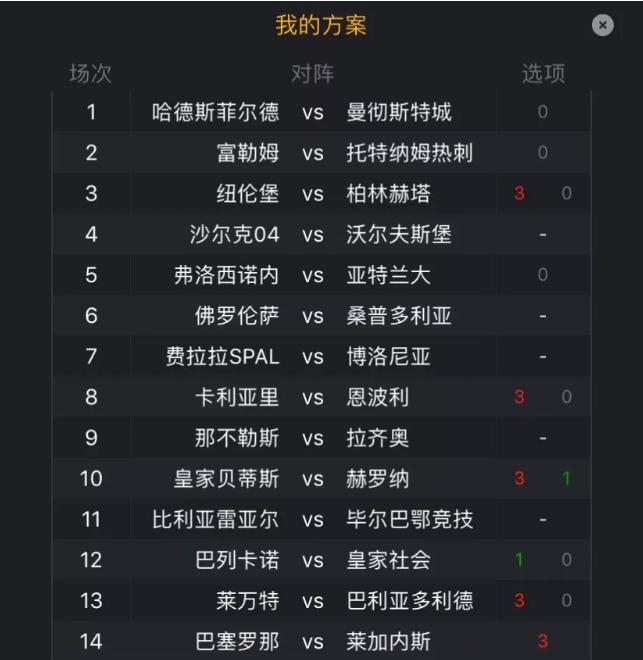Click team name 毕尔巴鄂竞技
Viewport: 643px width, 660px height.
pyautogui.click(x=409, y=519)
